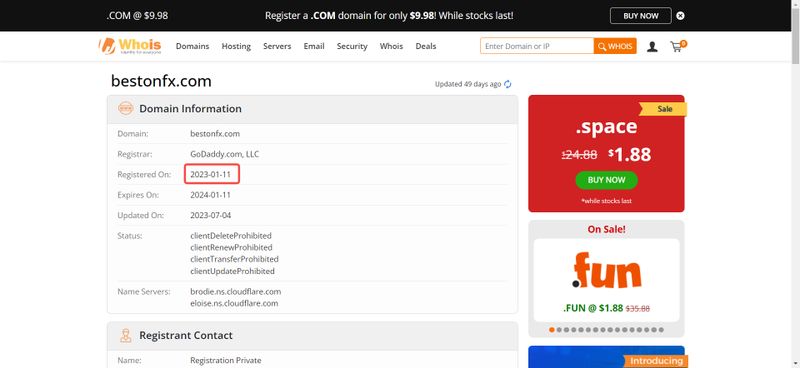Click the orange WHOIS search button
This screenshot has width=800, height=368.
tap(615, 46)
